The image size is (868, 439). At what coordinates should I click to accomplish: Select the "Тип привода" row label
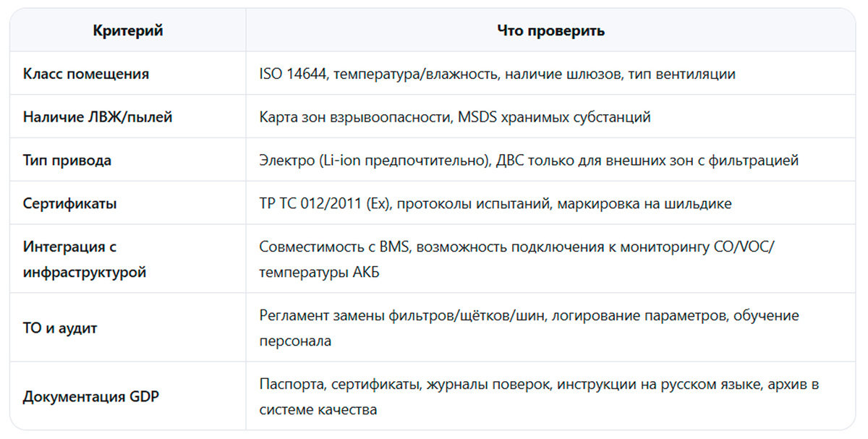(x=128, y=160)
